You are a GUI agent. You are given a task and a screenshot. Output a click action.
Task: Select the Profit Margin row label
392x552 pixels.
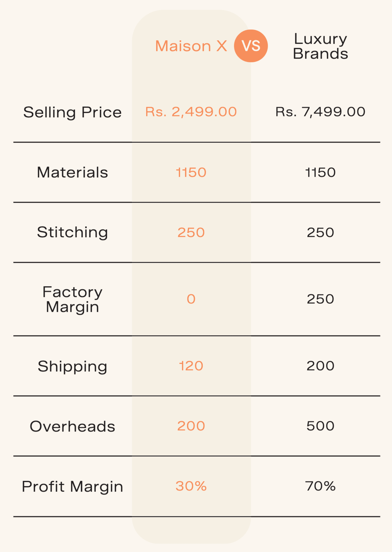click(x=73, y=487)
